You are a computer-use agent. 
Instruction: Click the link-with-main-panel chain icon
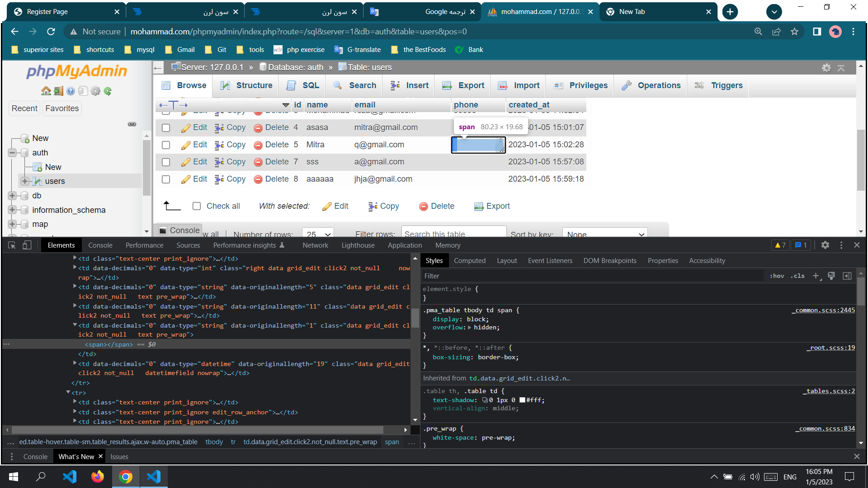coord(132,124)
